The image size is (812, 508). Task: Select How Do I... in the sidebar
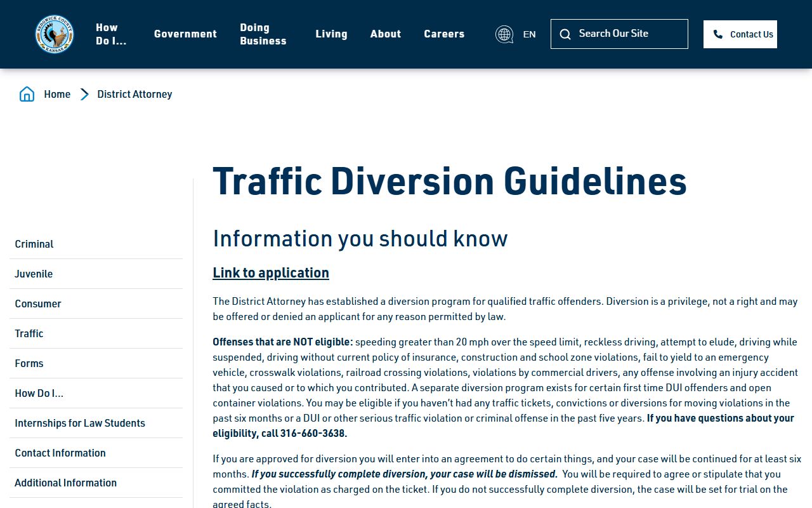pyautogui.click(x=96, y=393)
